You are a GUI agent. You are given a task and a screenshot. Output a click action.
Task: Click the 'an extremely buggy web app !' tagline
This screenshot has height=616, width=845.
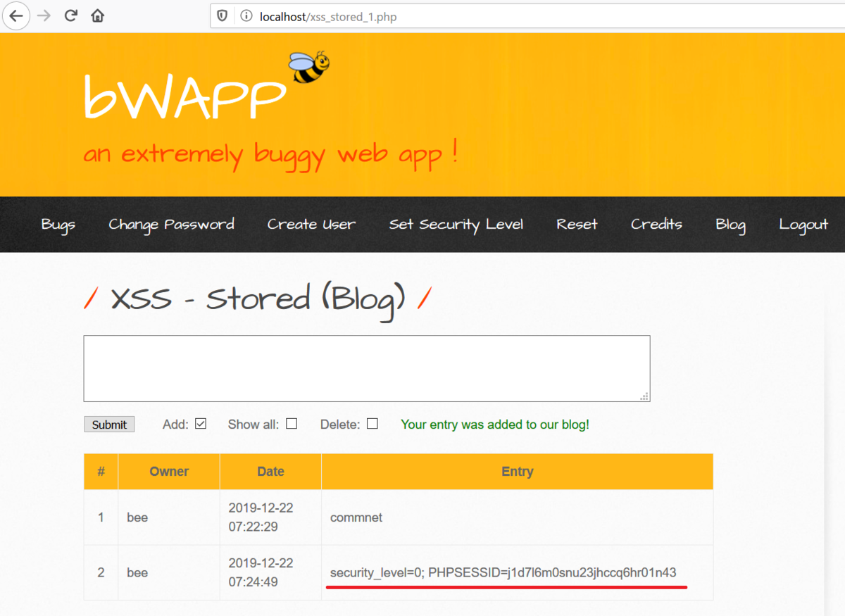271,154
